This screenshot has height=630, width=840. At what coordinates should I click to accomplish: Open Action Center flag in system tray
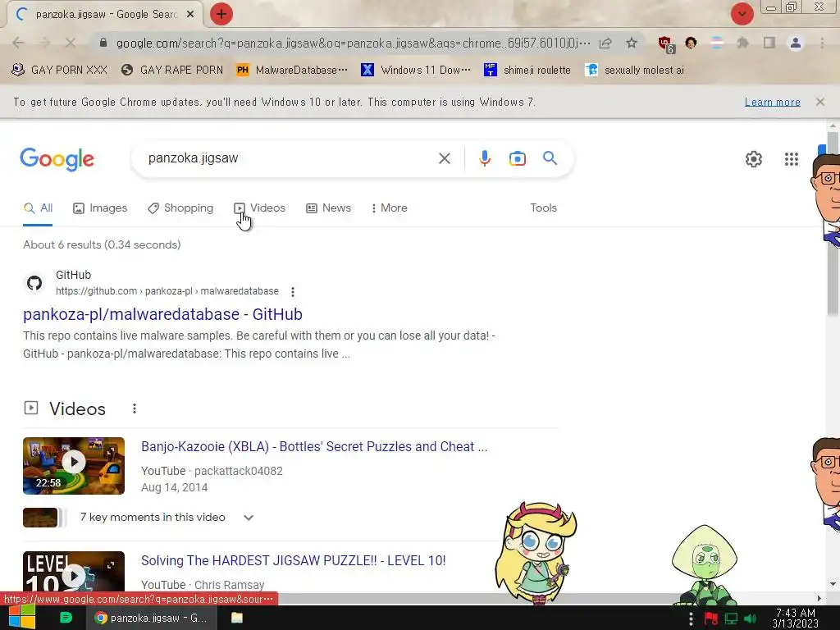pyautogui.click(x=711, y=619)
